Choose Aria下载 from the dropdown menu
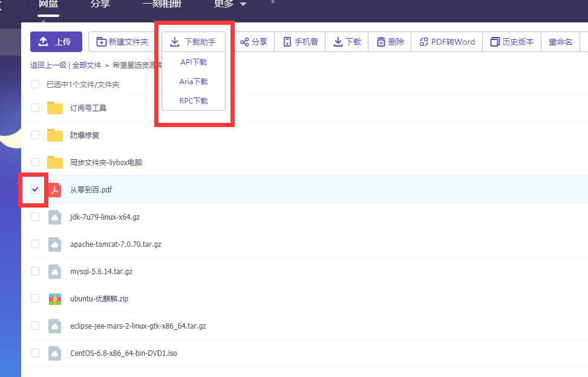Viewport: 588px width, 377px height. click(194, 82)
